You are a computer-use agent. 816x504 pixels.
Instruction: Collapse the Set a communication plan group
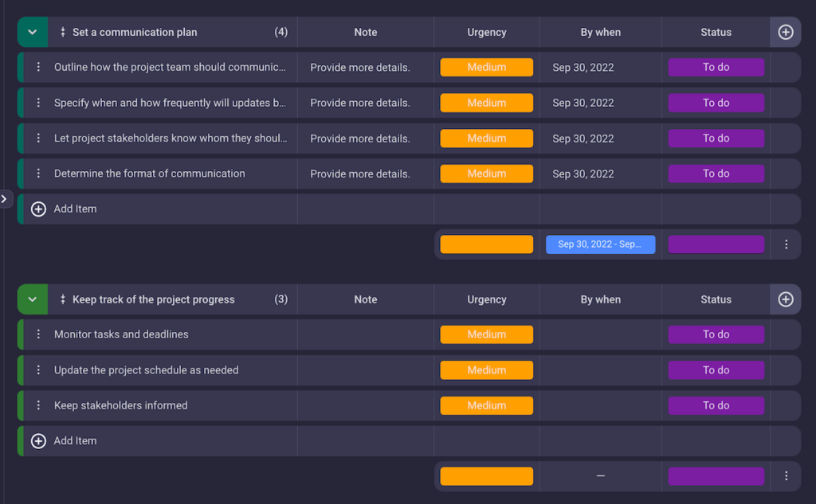32,32
